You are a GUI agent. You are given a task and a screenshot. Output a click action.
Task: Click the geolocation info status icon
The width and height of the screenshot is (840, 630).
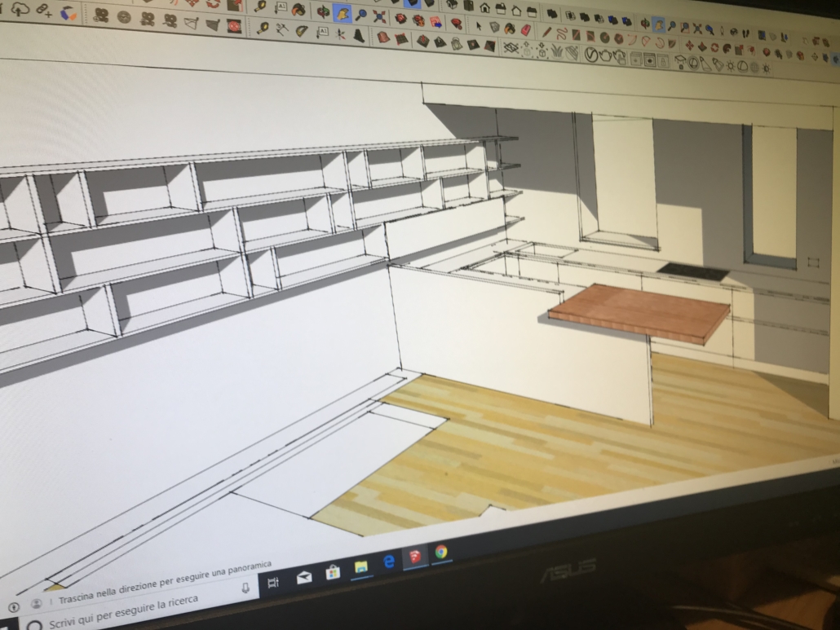point(13,606)
